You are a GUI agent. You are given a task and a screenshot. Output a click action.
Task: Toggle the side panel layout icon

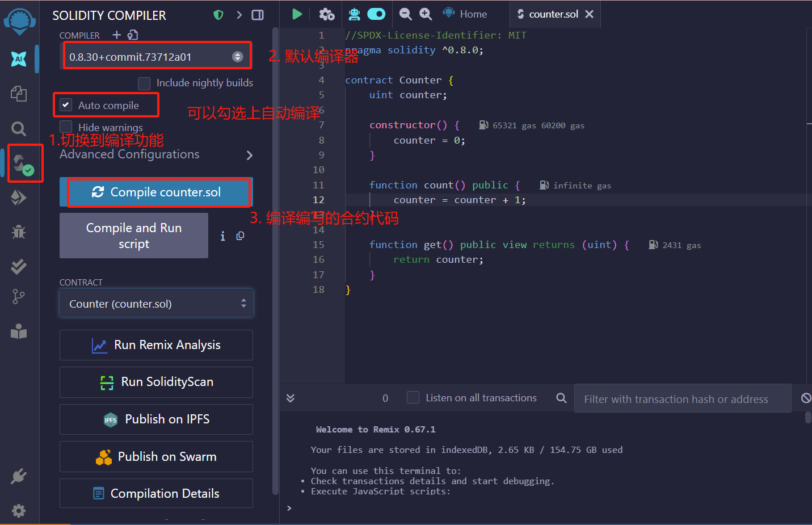[258, 15]
